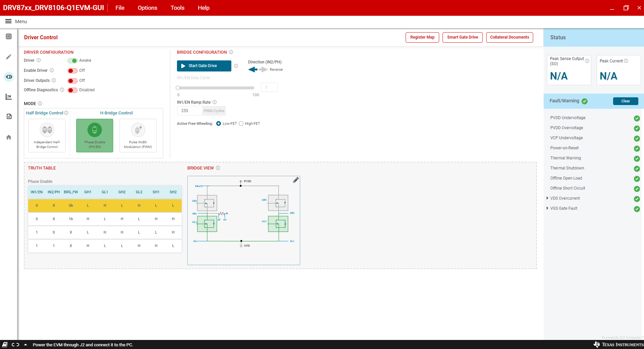Click Offline Open Load status row
This screenshot has height=349, width=644.
(x=594, y=178)
